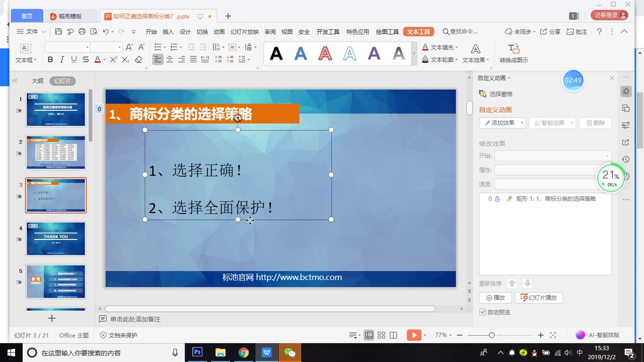This screenshot has width=644, height=362.
Task: Enable the 自动预览 auto preview checkbox
Action: 483,312
